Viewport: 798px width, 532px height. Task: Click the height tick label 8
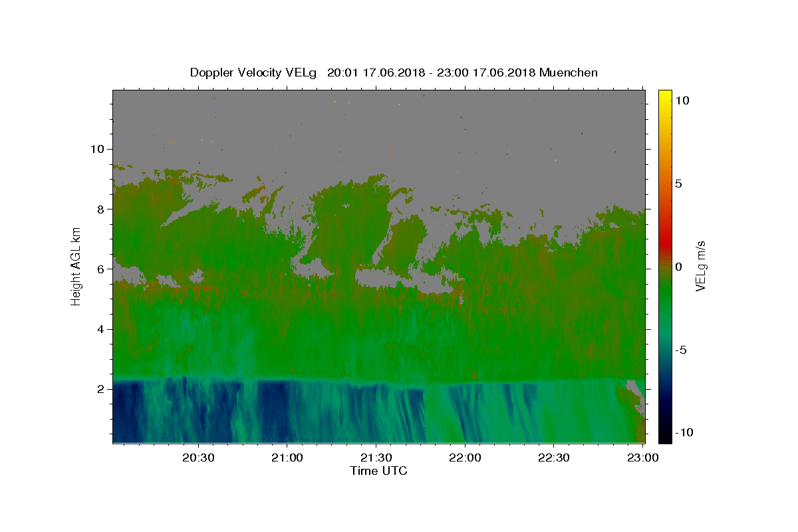(x=102, y=209)
